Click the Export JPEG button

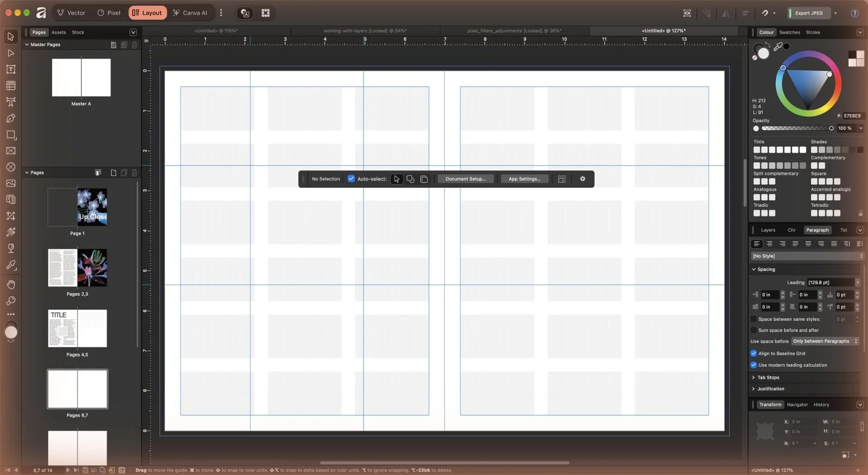(808, 13)
